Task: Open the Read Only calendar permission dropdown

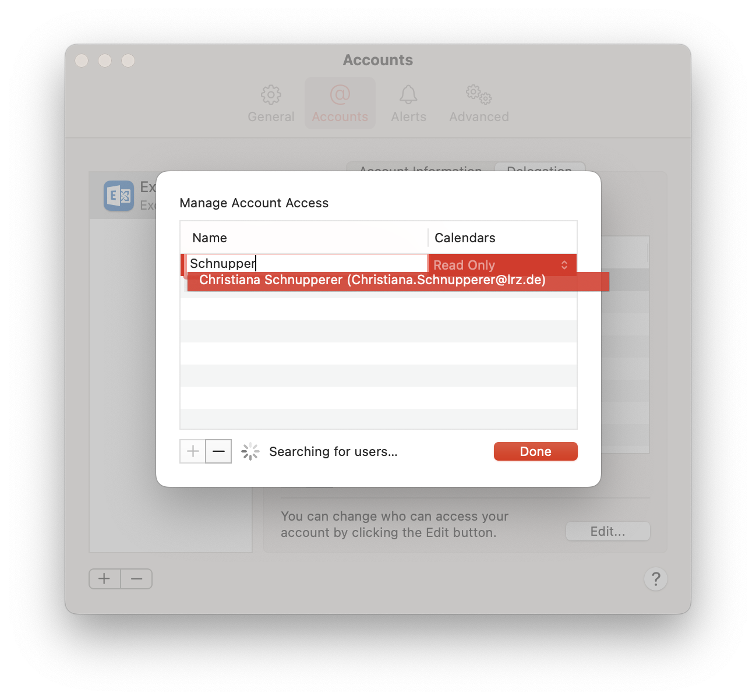Action: point(502,265)
